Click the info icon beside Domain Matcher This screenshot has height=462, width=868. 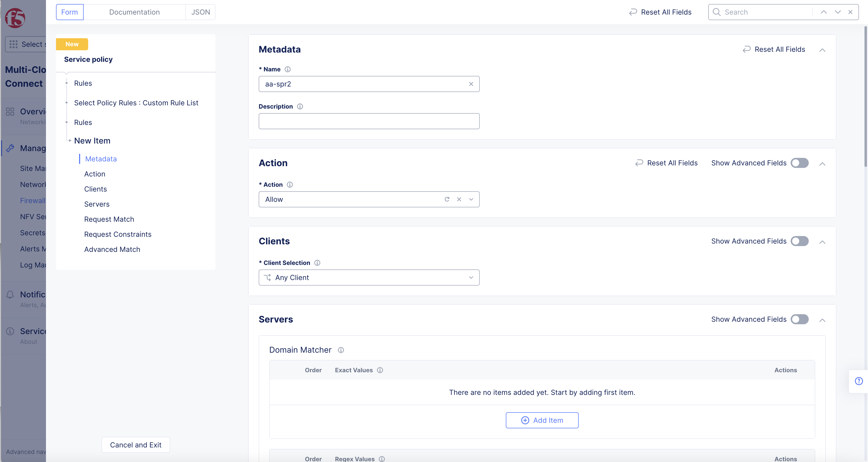coord(341,350)
